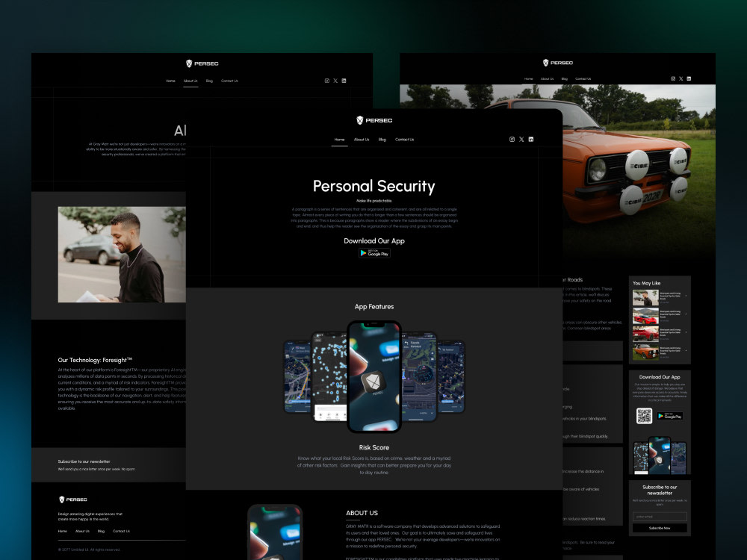Click PERSEC logo in left page footer
Screen dimensions: 747x560
coord(73,500)
